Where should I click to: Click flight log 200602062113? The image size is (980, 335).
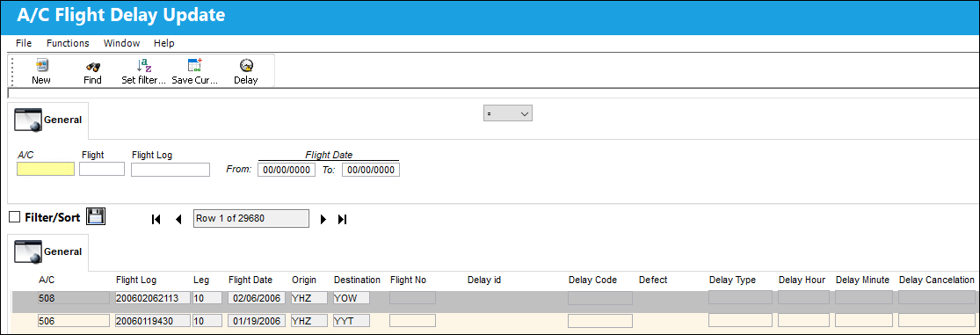[153, 298]
